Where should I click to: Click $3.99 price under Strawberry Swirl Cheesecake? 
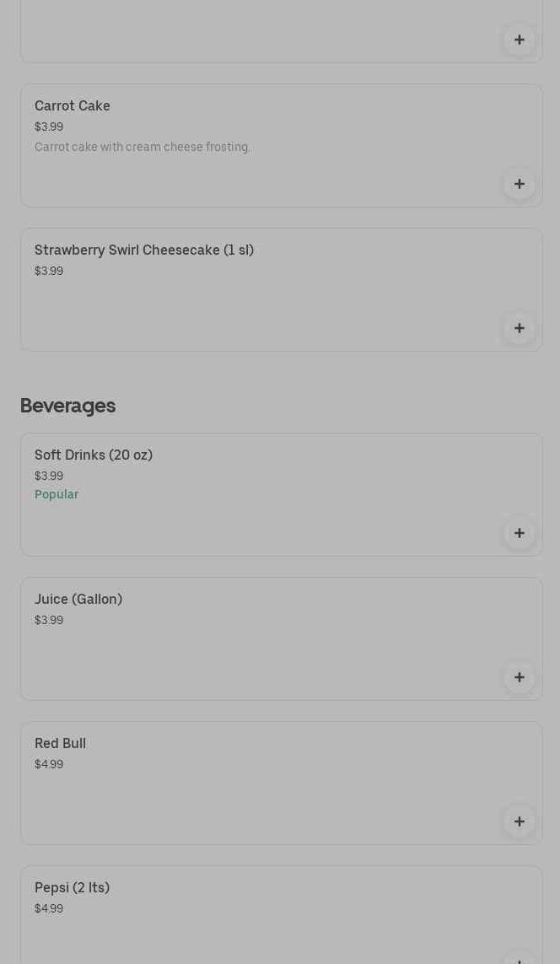[x=49, y=271]
